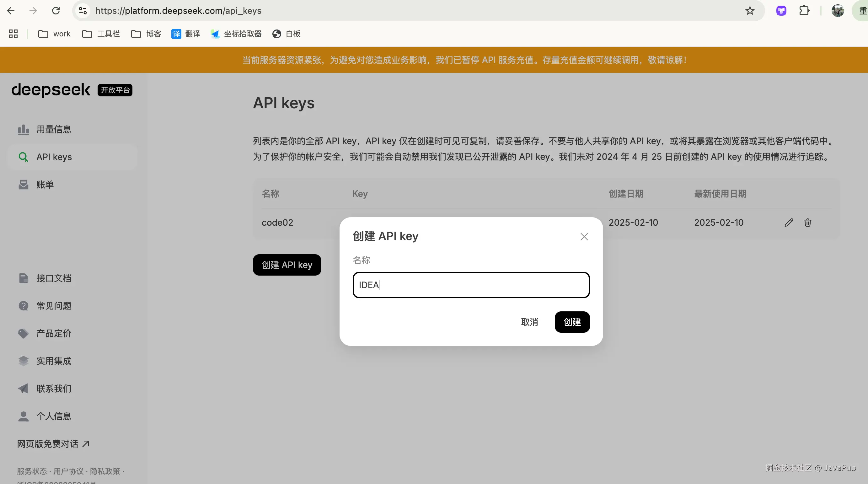The height and width of the screenshot is (484, 868).
Task: Click the deepseek logo
Action: (x=51, y=90)
